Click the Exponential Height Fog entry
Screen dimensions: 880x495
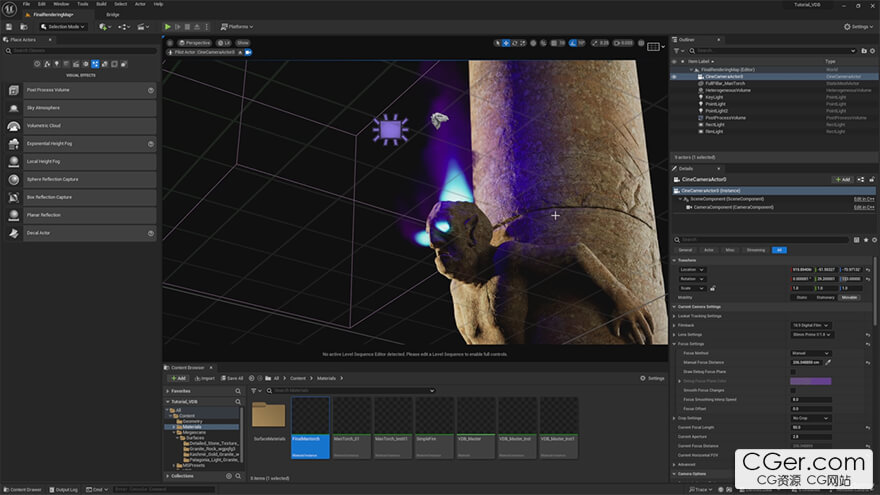[80, 144]
